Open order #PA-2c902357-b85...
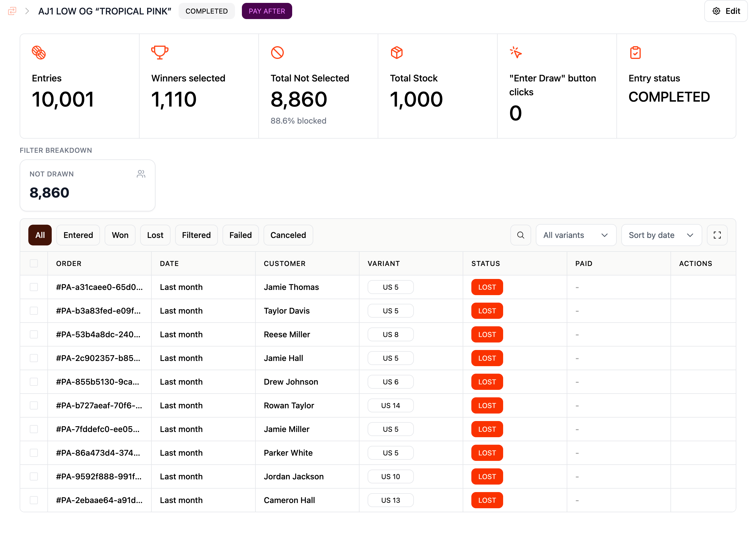This screenshot has width=756, height=540. (98, 358)
